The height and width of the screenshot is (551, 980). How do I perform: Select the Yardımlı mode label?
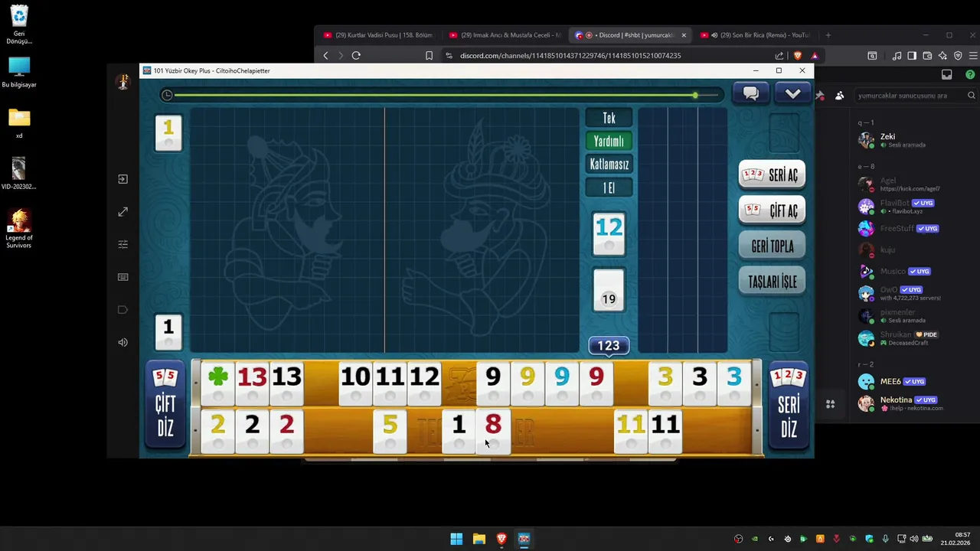click(609, 141)
